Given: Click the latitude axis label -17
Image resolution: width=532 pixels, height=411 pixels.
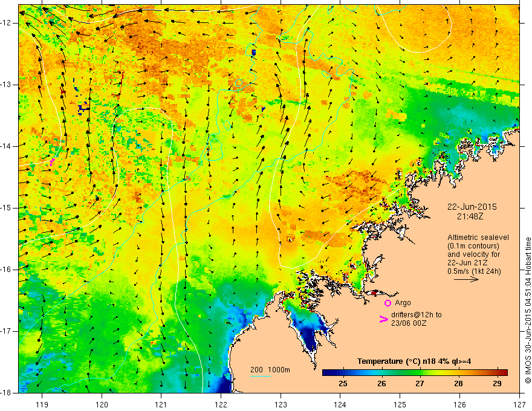Looking at the screenshot, I should click(x=7, y=331).
